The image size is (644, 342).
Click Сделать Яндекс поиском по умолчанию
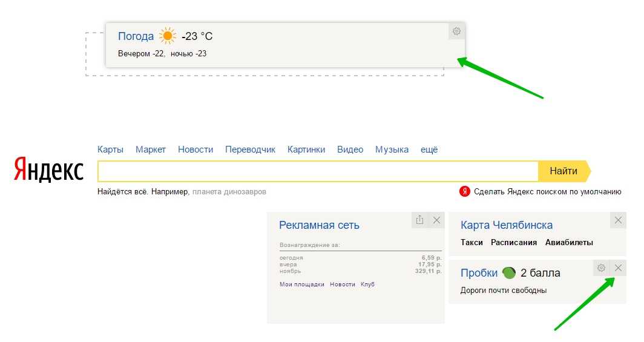tap(547, 192)
